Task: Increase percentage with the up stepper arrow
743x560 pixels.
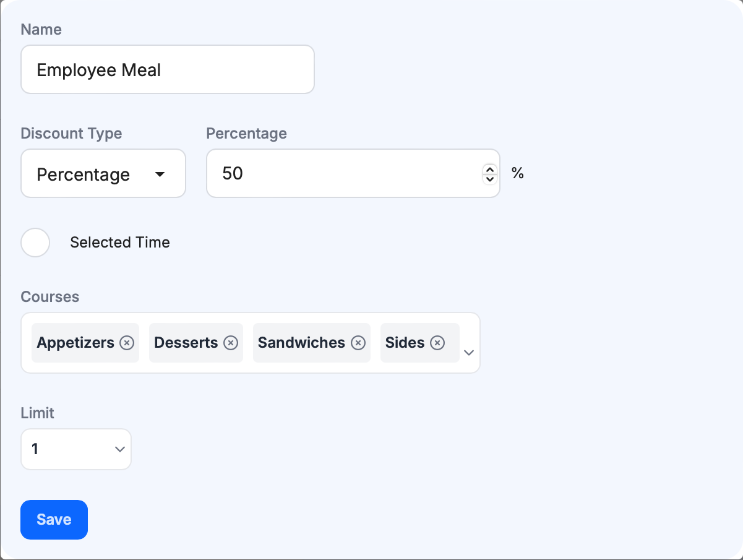Action: pos(490,169)
